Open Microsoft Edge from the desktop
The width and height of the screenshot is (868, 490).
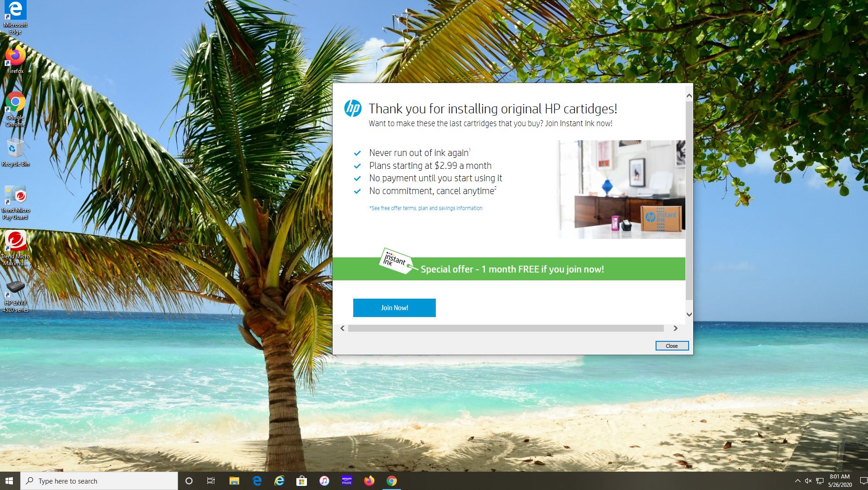pos(15,11)
